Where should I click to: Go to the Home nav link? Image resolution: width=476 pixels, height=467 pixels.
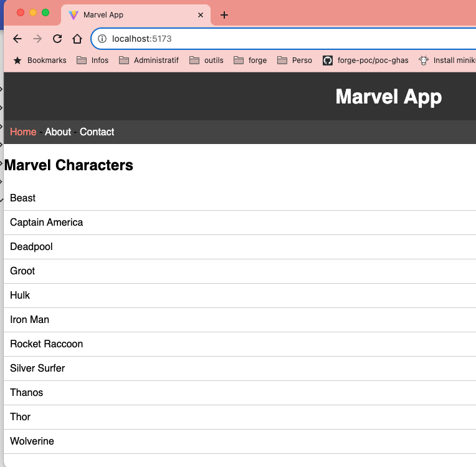tap(23, 132)
